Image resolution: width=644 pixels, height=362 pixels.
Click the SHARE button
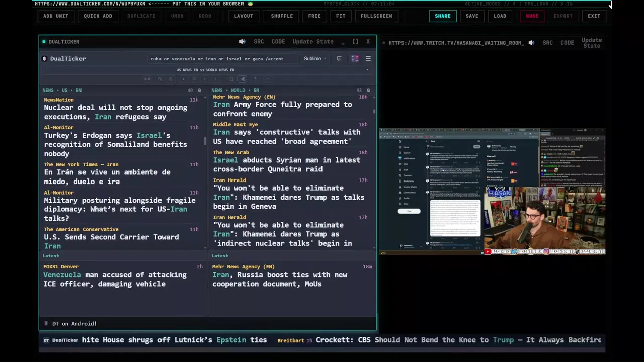tap(443, 16)
